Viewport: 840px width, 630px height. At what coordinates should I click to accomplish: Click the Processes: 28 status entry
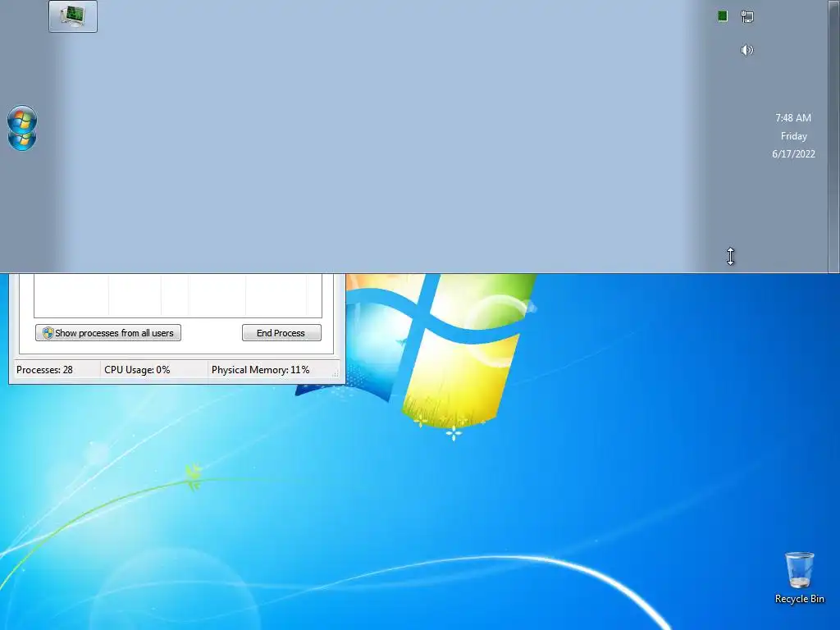click(x=57, y=370)
